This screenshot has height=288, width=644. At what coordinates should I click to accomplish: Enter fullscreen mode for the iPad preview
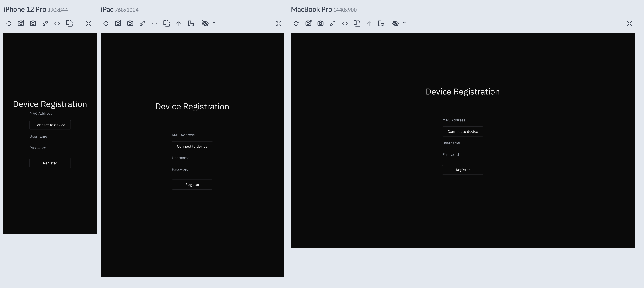click(x=279, y=23)
